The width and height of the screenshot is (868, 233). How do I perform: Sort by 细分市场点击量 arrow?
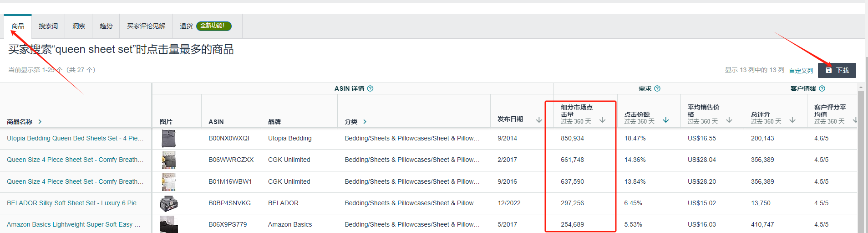click(x=602, y=120)
